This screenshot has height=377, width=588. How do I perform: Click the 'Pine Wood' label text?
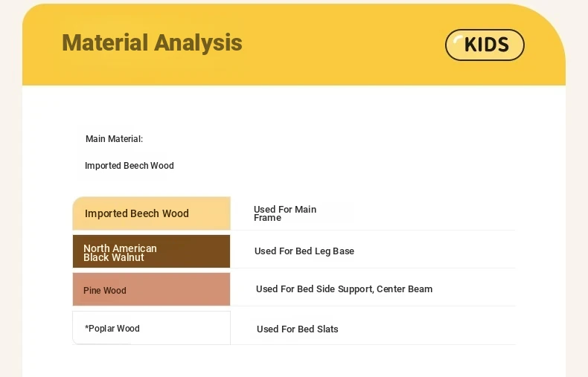coord(105,291)
